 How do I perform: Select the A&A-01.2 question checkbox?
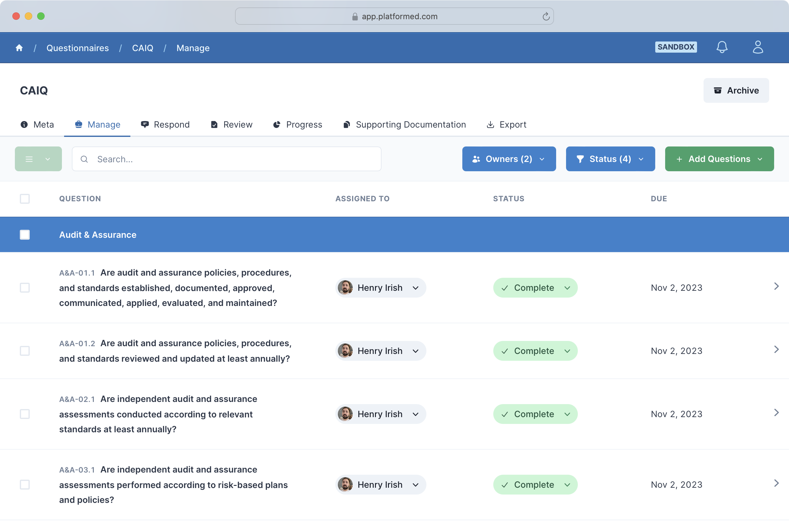coord(25,351)
